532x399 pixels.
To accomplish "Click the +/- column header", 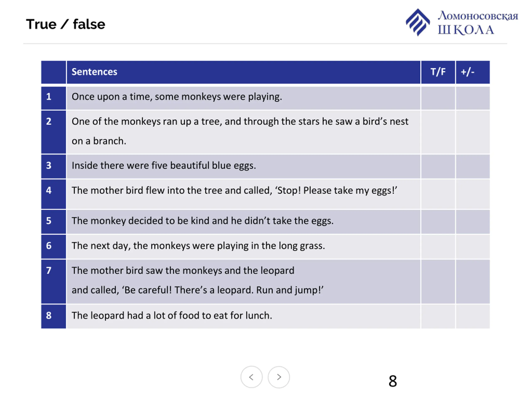I will [473, 72].
